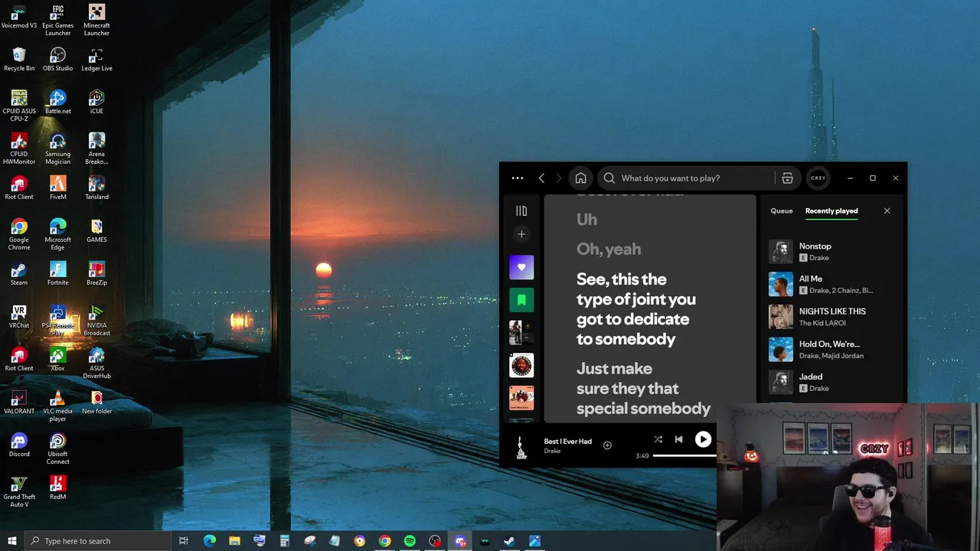Open Spotify from the taskbar
Screen dimensions: 980x551
(x=410, y=541)
